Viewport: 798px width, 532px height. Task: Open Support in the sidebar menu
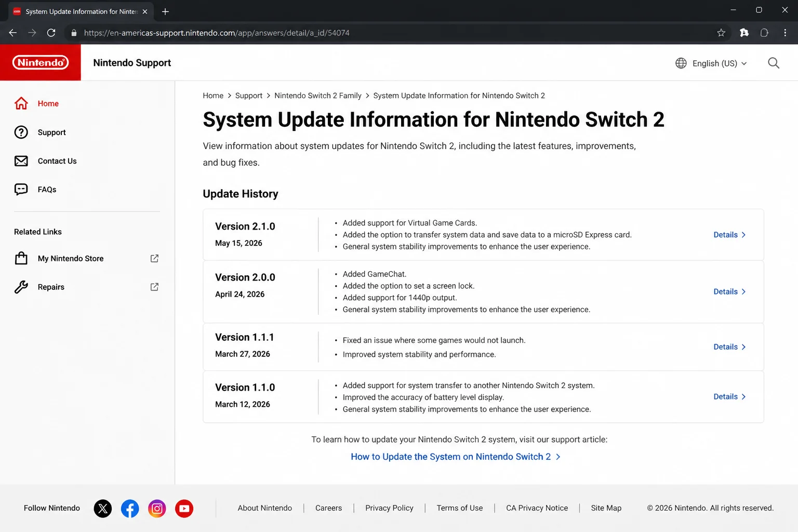coord(52,132)
